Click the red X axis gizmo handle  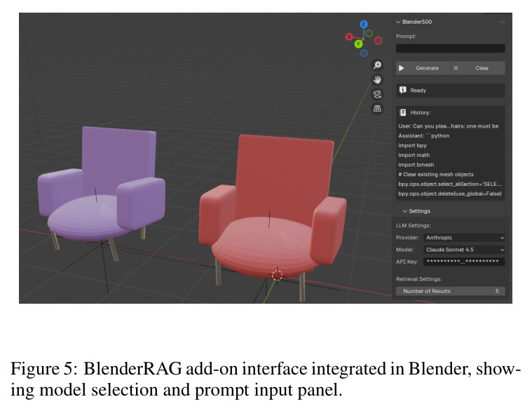tap(349, 36)
